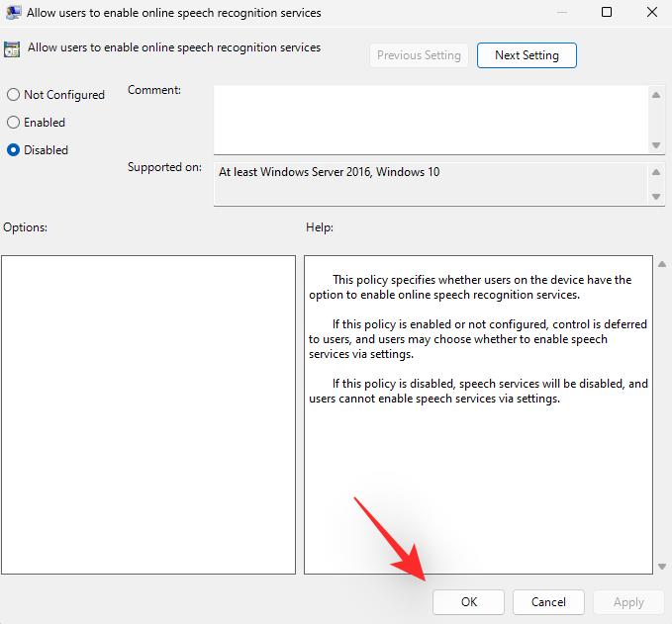Maximize the policy settings window
The width and height of the screenshot is (672, 624).
[x=607, y=12]
